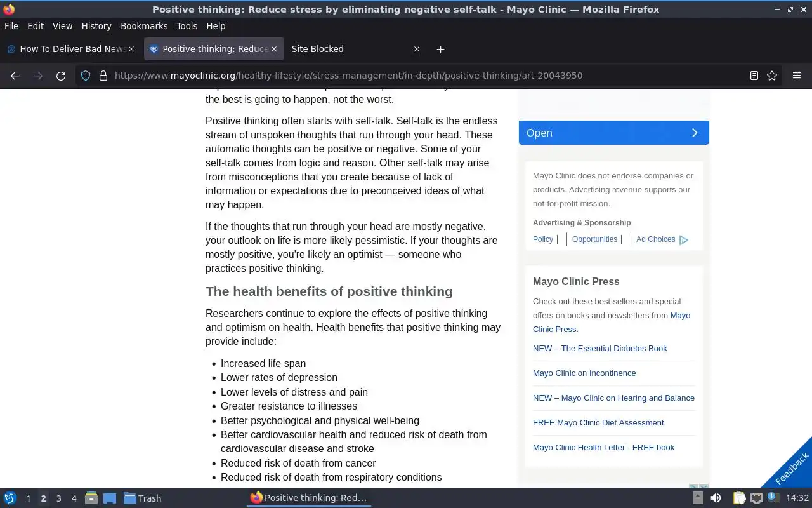Toggle reader view icon
This screenshot has height=508, width=812.
(x=754, y=76)
